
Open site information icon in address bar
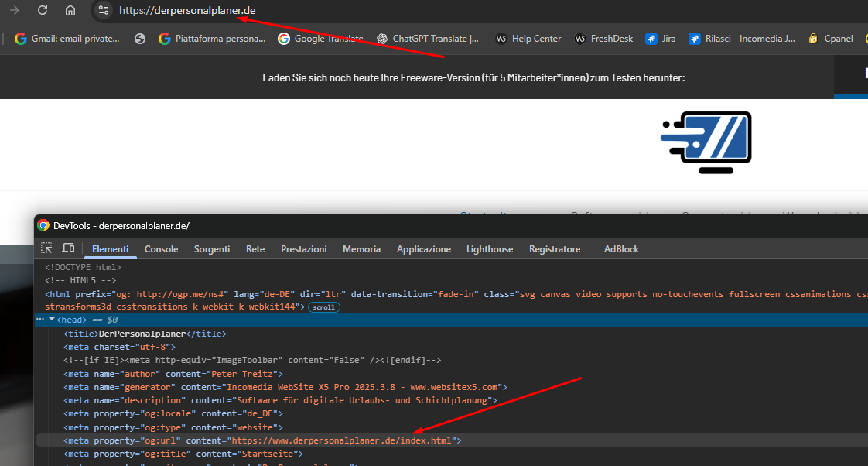[x=104, y=10]
